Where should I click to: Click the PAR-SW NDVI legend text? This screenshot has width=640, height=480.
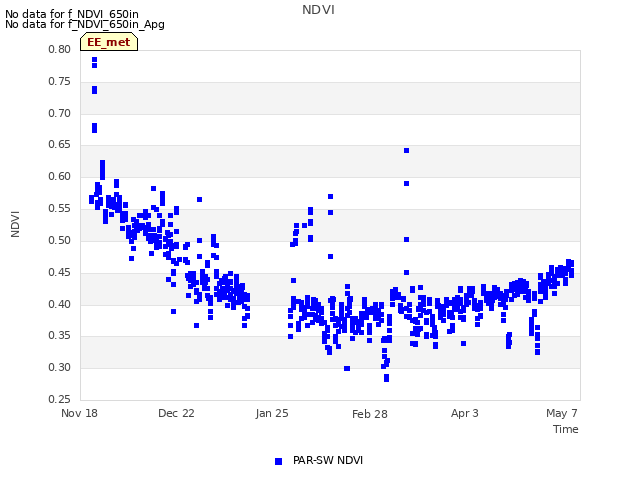coord(328,460)
